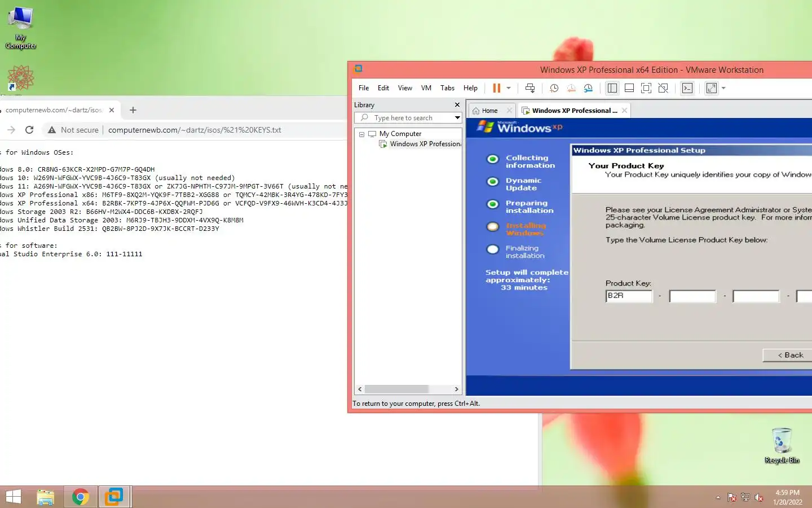The image size is (812, 508).
Task: Show hidden system tray icons
Action: (x=718, y=497)
